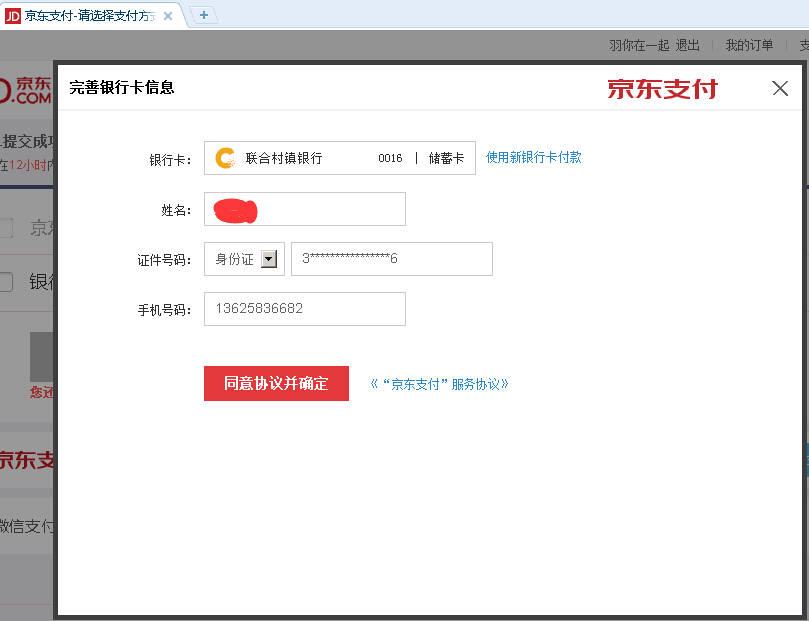This screenshot has width=809, height=621.
Task: Click the JD.COM logo at top left
Action: coord(26,88)
